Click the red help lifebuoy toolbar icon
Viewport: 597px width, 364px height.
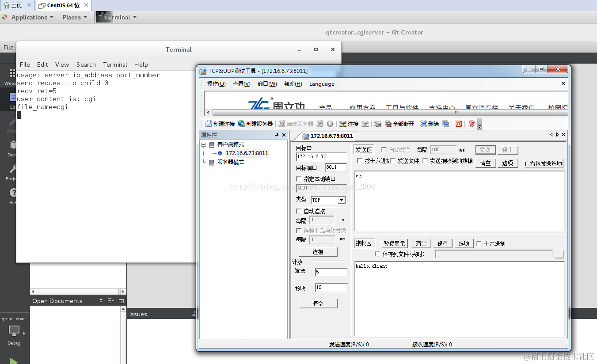tap(472, 124)
